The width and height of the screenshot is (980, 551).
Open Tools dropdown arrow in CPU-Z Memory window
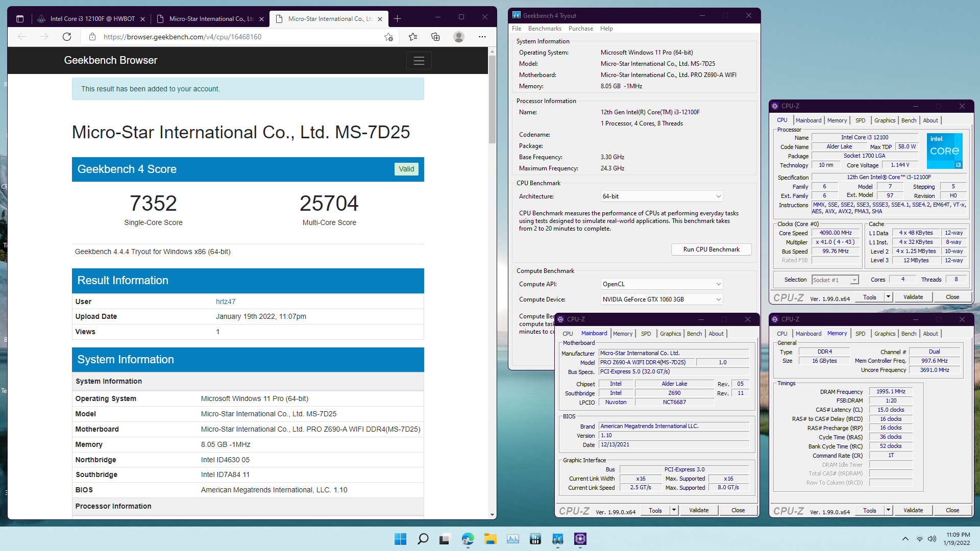coord(888,510)
